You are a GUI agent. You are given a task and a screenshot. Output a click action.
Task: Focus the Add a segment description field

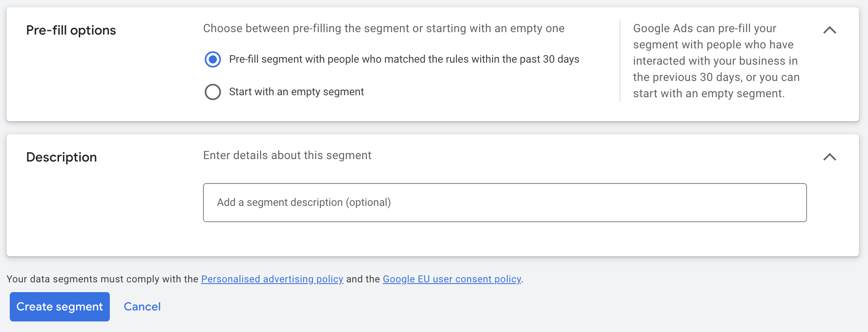tap(505, 203)
